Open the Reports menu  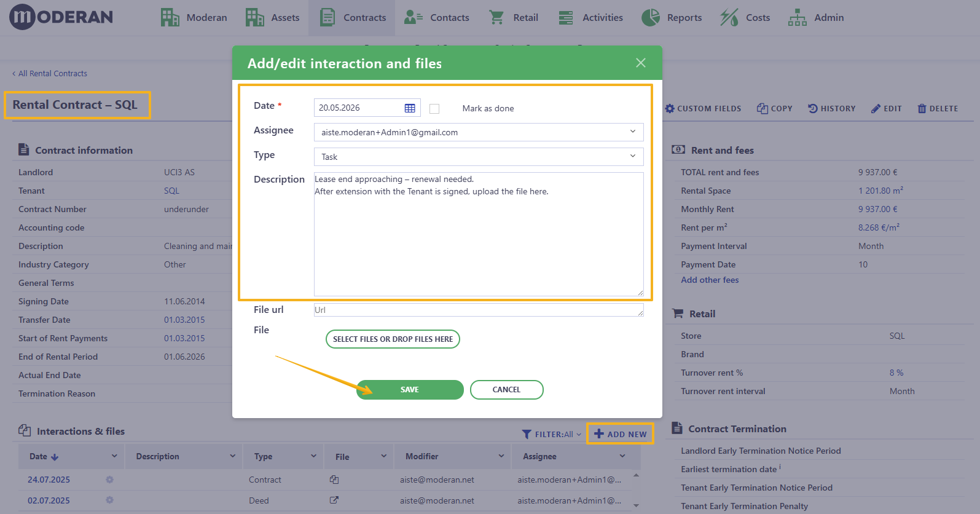click(x=672, y=17)
